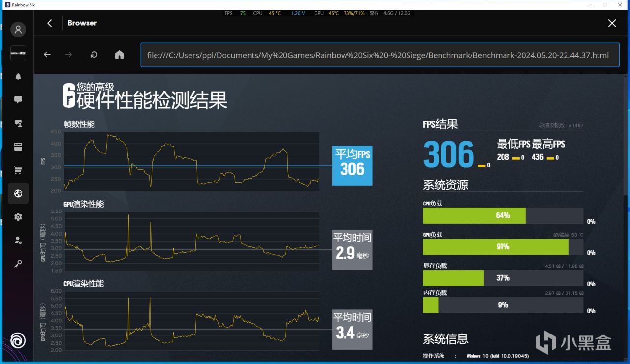Screen dimensions: 630x364
Task: Click the 4.6G / 12.0G memory readout
Action: (x=397, y=13)
